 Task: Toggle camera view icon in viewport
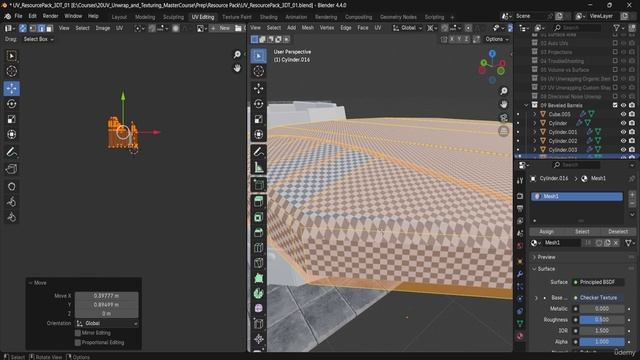(504, 118)
